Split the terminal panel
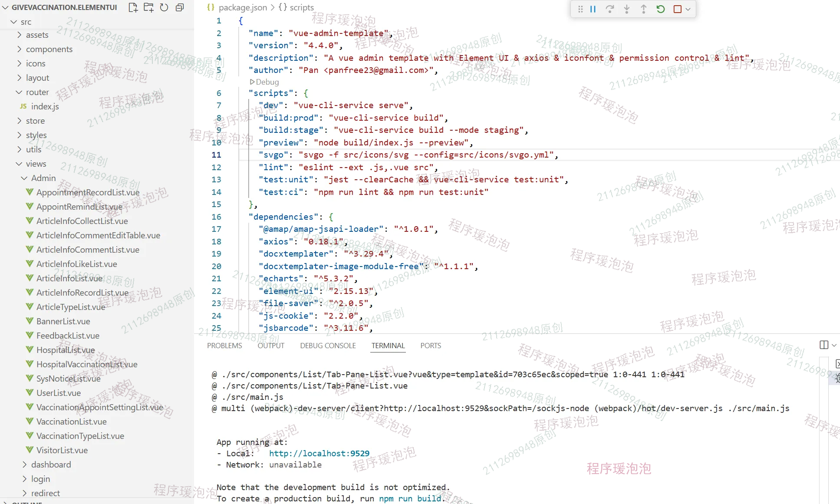This screenshot has height=504, width=840. [824, 345]
